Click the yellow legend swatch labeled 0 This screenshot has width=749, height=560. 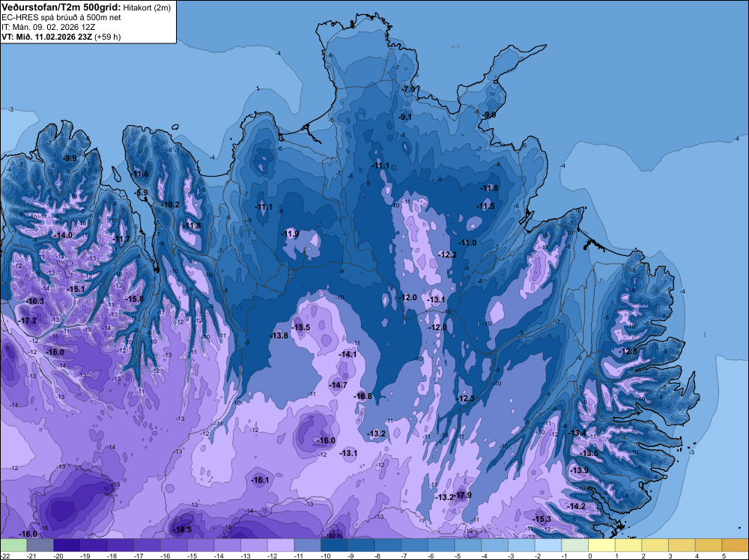[x=602, y=545]
